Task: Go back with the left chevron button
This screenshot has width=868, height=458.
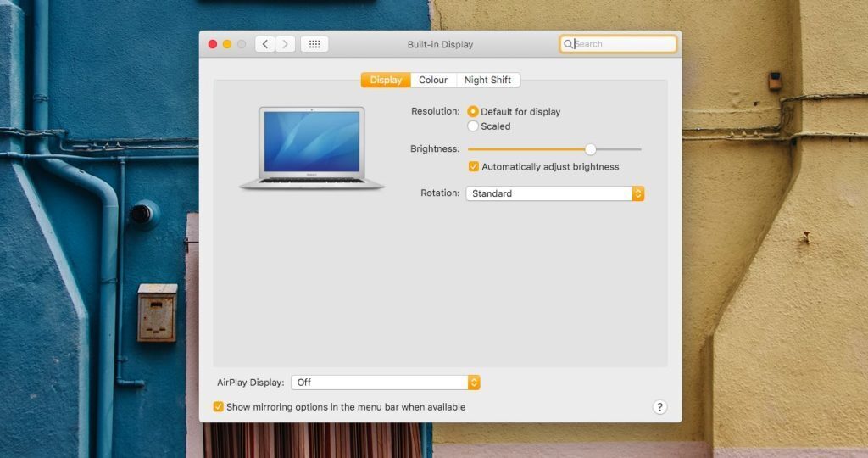Action: [265, 44]
